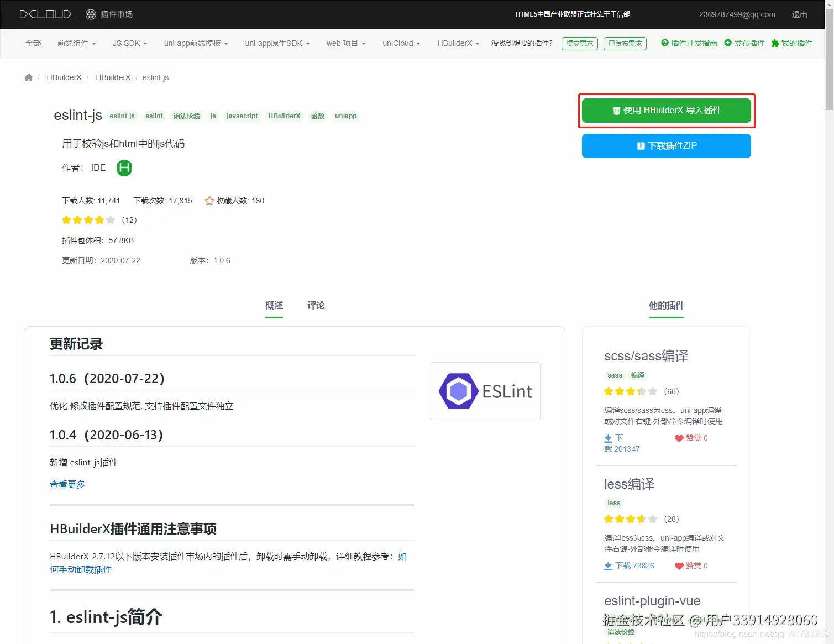The width and height of the screenshot is (834, 644).
Task: Click eslint tag
Action: click(154, 116)
